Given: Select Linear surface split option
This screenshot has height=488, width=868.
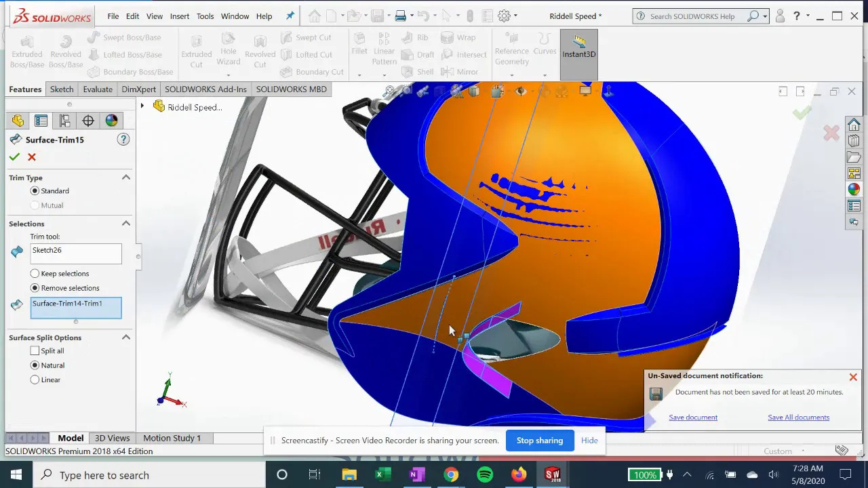Looking at the screenshot, I should point(35,380).
